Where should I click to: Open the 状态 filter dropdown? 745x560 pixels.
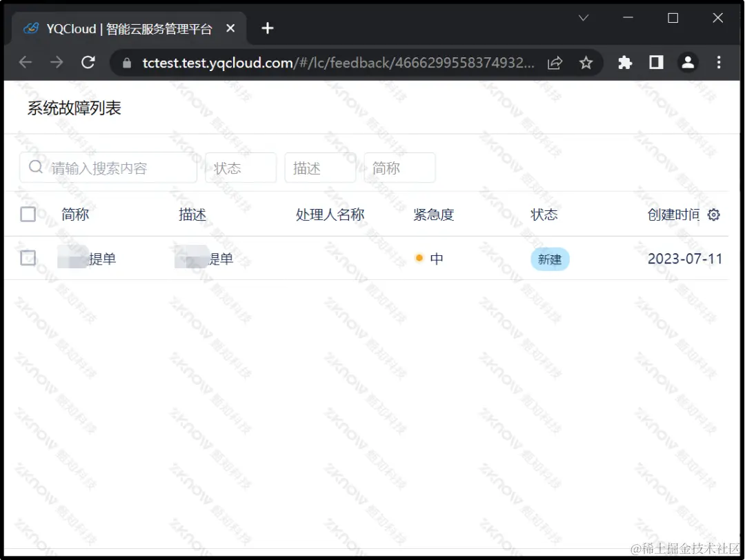(241, 168)
